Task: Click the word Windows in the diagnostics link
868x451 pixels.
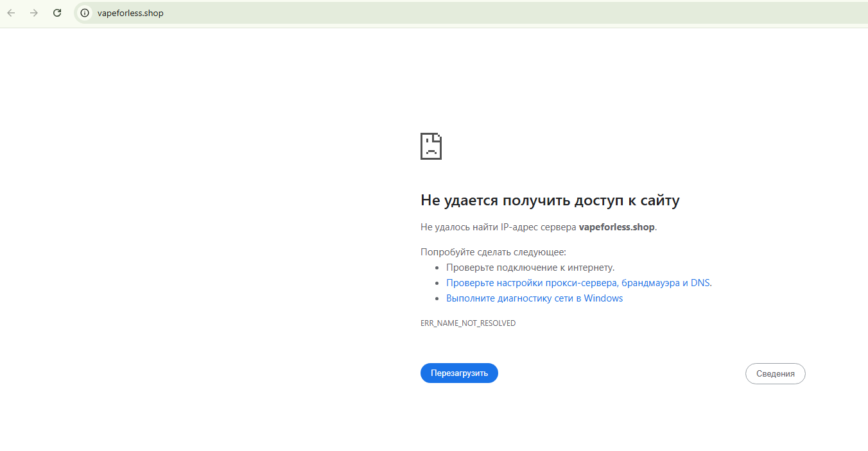Action: [603, 298]
